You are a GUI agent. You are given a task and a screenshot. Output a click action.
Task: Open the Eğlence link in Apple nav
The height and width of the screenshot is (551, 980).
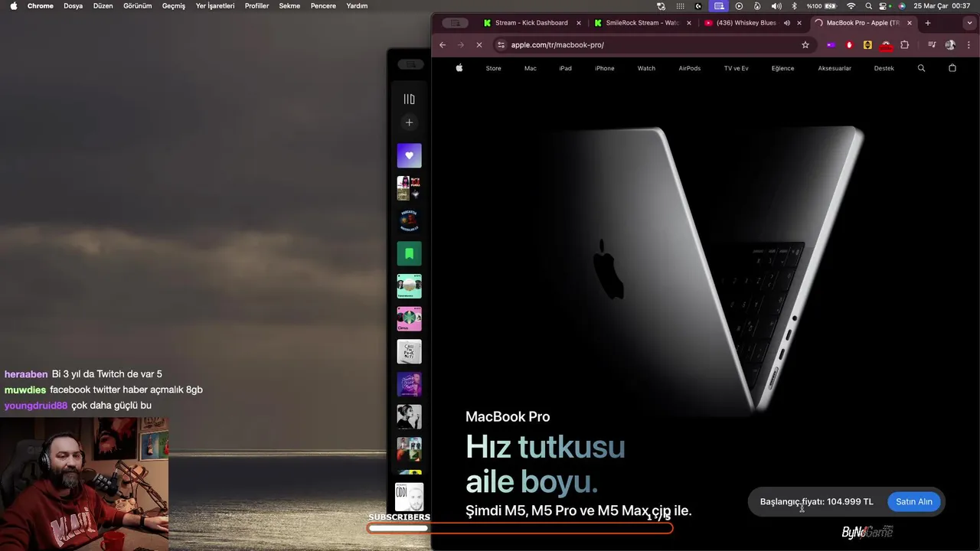[782, 68]
